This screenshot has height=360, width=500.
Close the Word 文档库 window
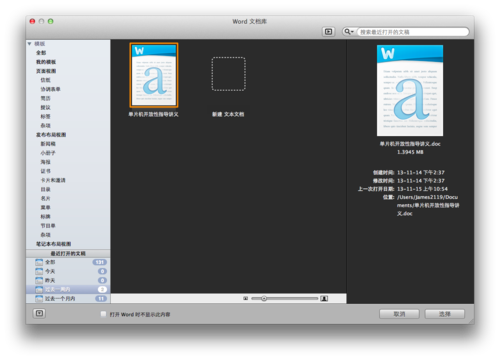coord(32,21)
